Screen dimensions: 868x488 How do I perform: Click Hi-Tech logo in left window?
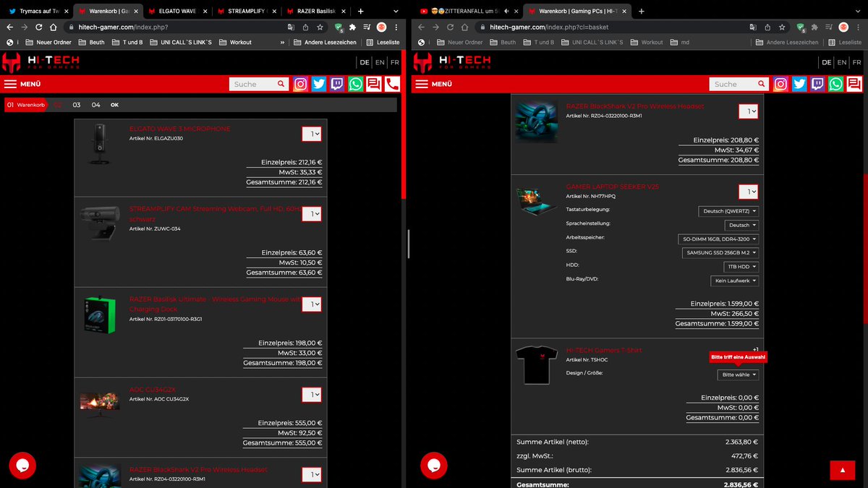click(x=41, y=62)
